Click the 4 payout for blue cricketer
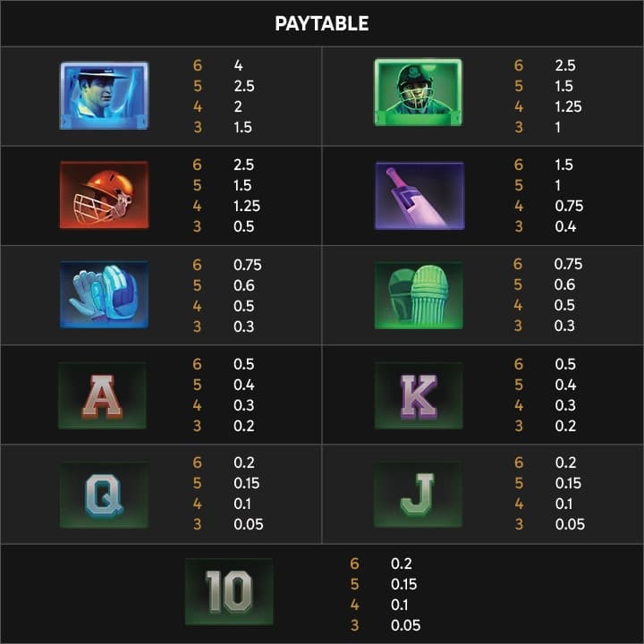This screenshot has width=644, height=644. pyautogui.click(x=238, y=65)
